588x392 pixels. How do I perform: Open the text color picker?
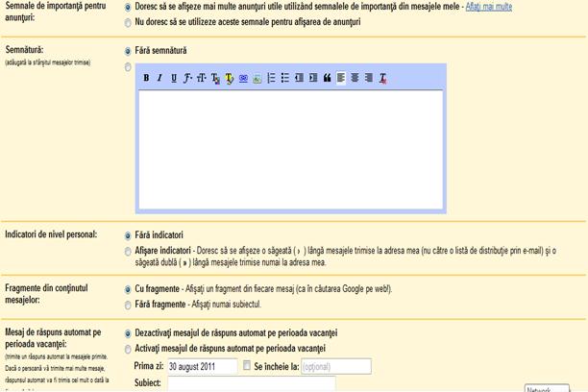click(215, 78)
